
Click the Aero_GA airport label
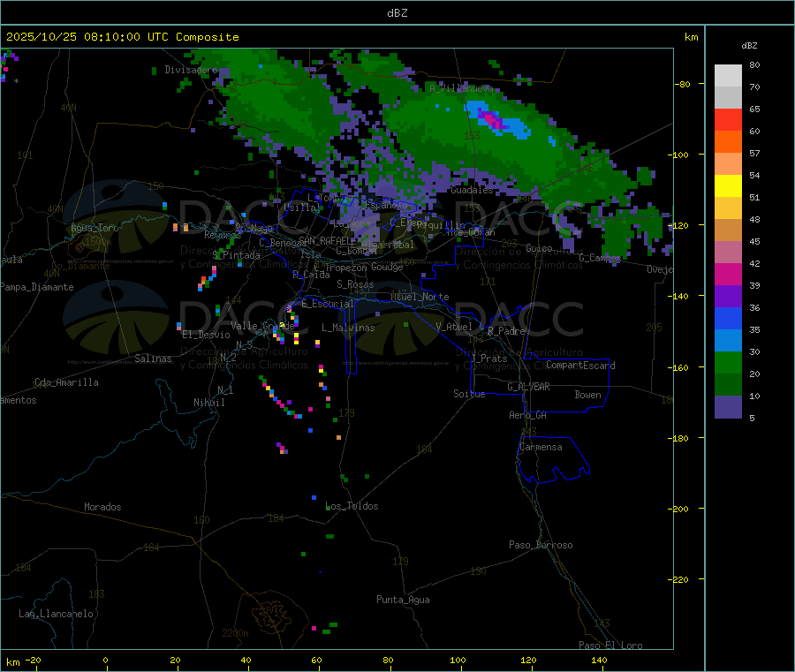527,415
